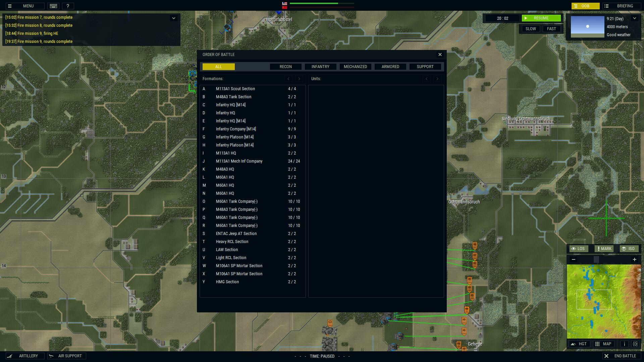This screenshot has width=644, height=362.
Task: Zoom out with the minus icon
Action: [x=574, y=259]
